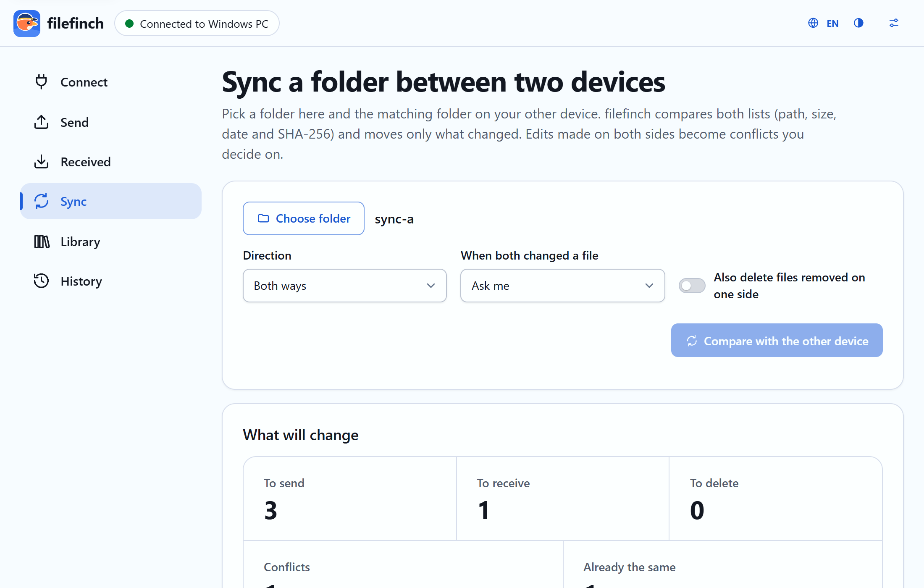The width and height of the screenshot is (924, 588).
Task: Switch language via EN label
Action: point(832,24)
